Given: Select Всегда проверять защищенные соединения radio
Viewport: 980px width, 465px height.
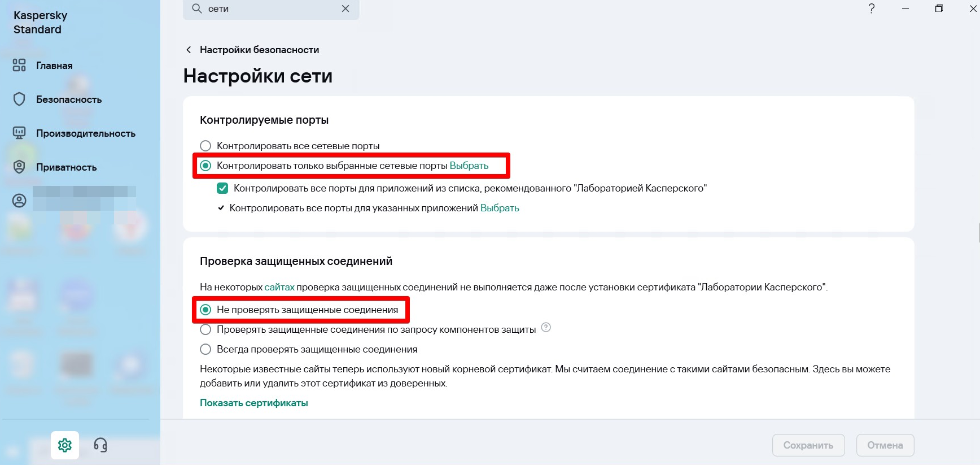Looking at the screenshot, I should click(x=205, y=349).
